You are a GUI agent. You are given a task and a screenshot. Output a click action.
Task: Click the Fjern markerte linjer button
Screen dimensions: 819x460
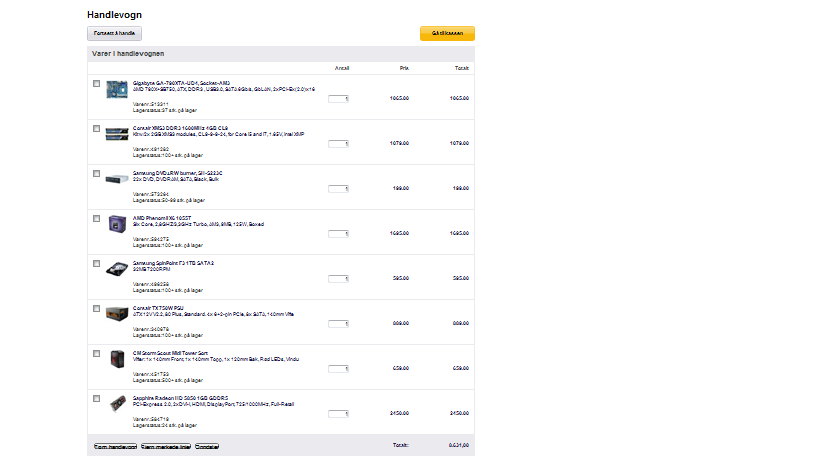point(166,446)
